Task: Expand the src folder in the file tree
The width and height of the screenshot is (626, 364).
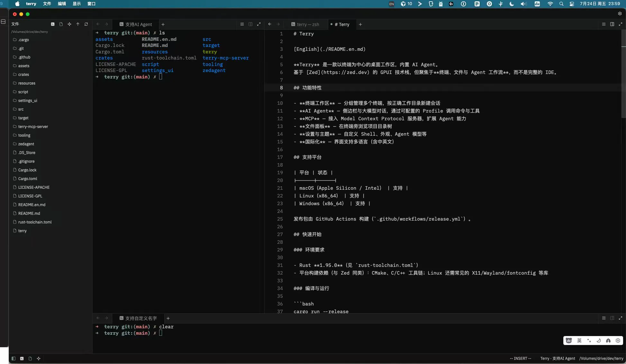Action: coord(50,109)
